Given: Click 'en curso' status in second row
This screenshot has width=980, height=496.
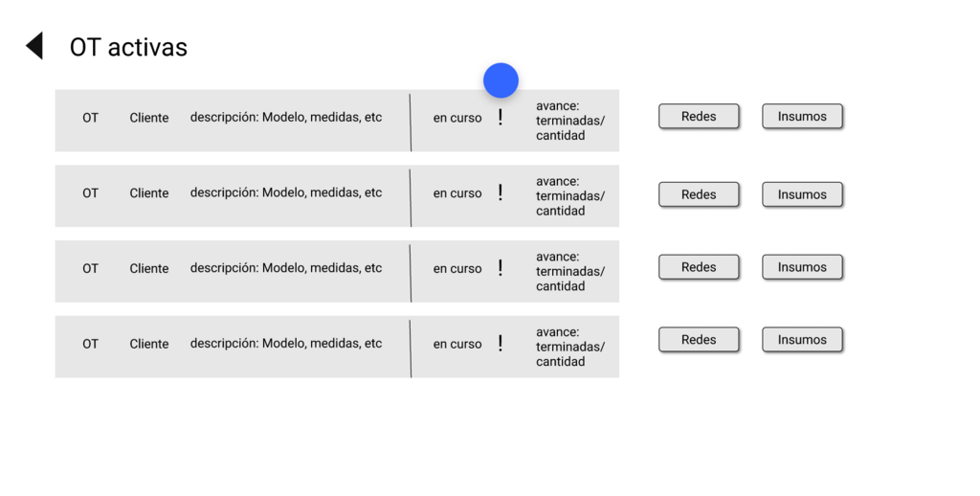Looking at the screenshot, I should (x=457, y=193).
